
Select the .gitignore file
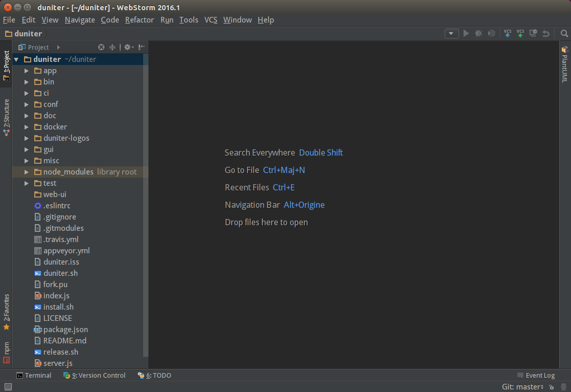coord(60,217)
